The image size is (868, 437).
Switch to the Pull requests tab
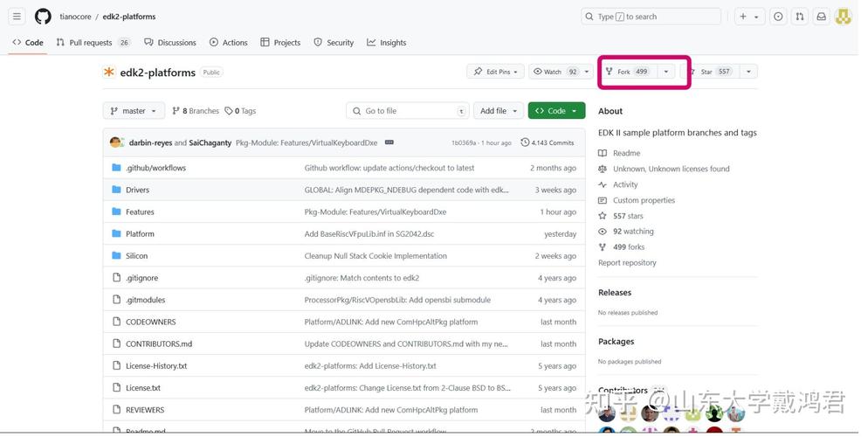point(93,42)
